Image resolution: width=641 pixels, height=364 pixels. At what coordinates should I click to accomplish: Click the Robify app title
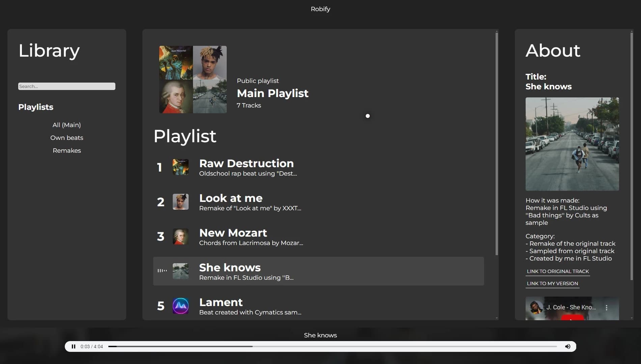click(320, 9)
